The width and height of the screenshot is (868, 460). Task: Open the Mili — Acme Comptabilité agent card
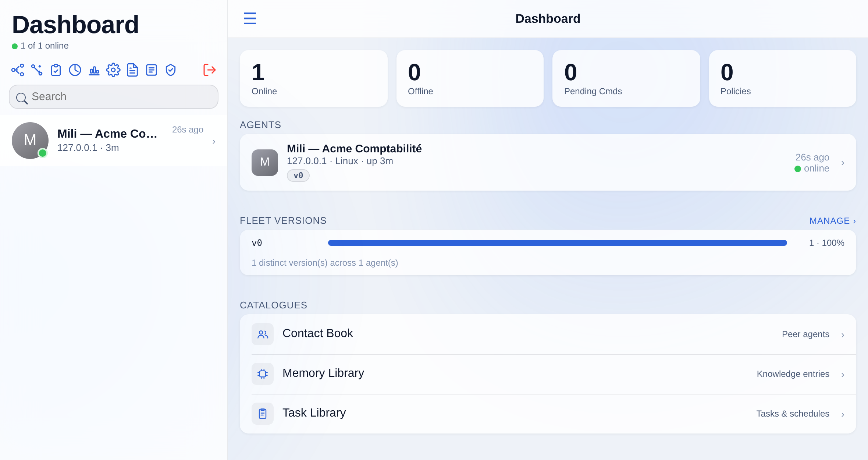pos(548,162)
